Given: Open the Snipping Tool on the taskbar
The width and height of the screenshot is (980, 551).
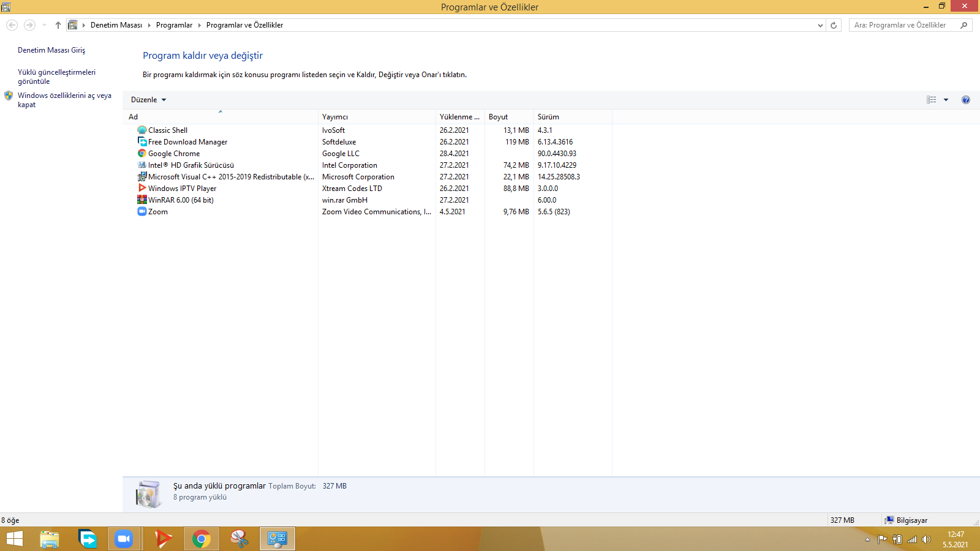Looking at the screenshot, I should pyautogui.click(x=239, y=539).
